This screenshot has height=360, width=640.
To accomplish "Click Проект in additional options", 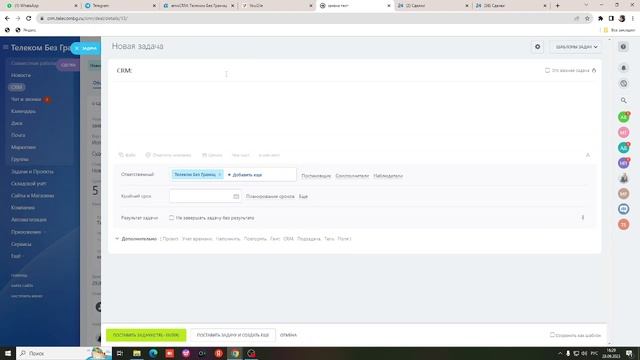I will (x=170, y=239).
